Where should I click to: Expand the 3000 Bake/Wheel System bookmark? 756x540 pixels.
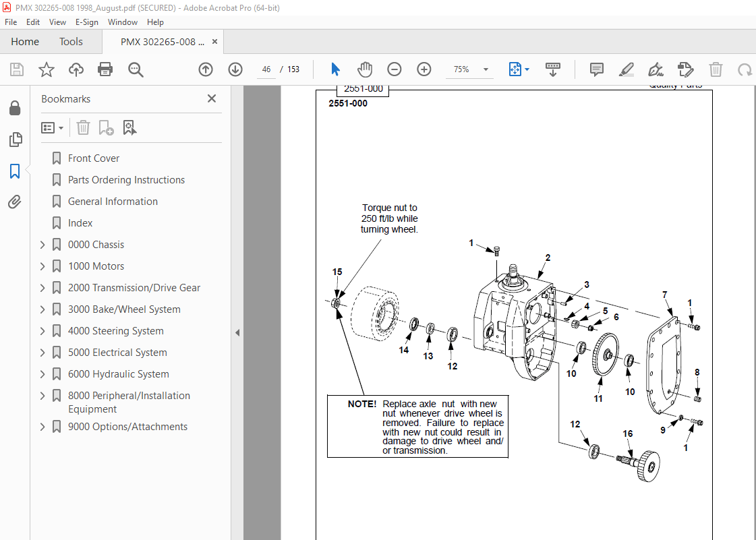(42, 309)
